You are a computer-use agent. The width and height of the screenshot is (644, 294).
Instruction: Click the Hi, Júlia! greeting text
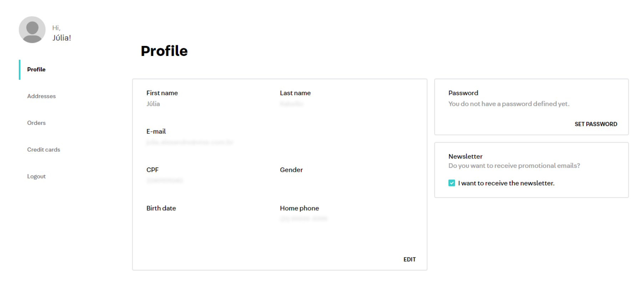[61, 32]
